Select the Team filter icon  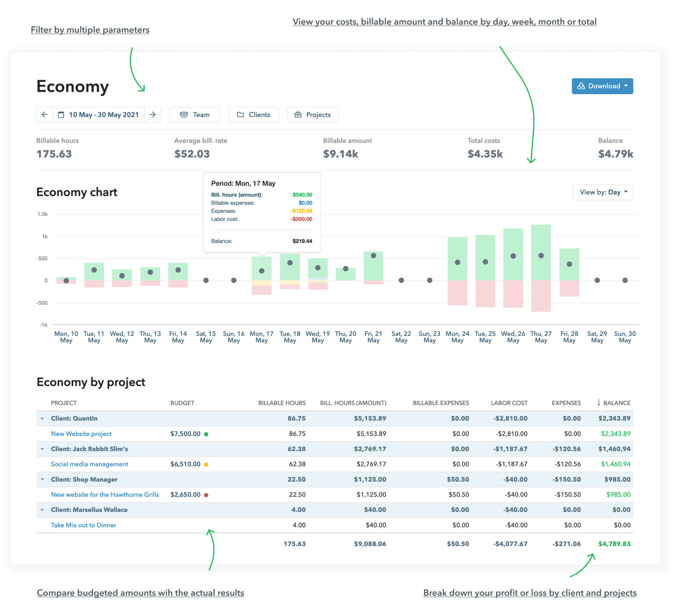(x=184, y=115)
